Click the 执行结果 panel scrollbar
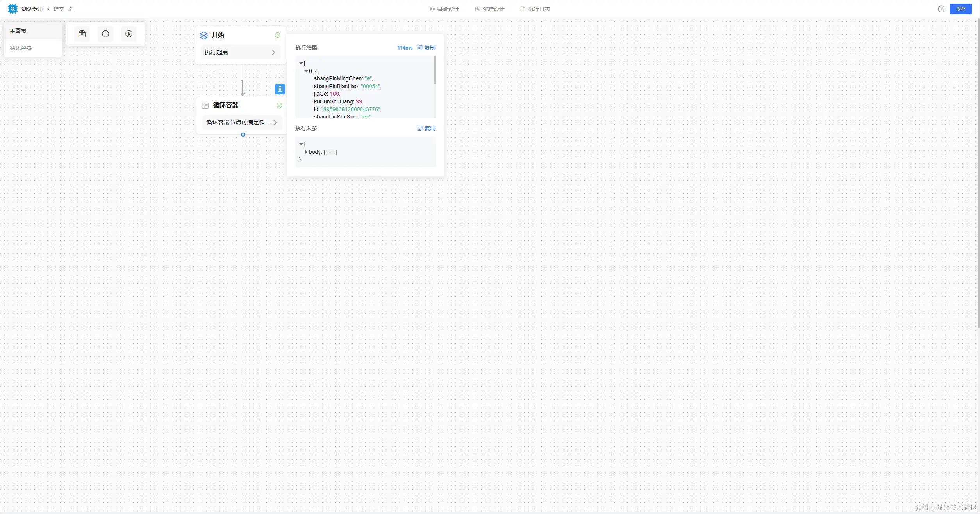 [x=435, y=70]
